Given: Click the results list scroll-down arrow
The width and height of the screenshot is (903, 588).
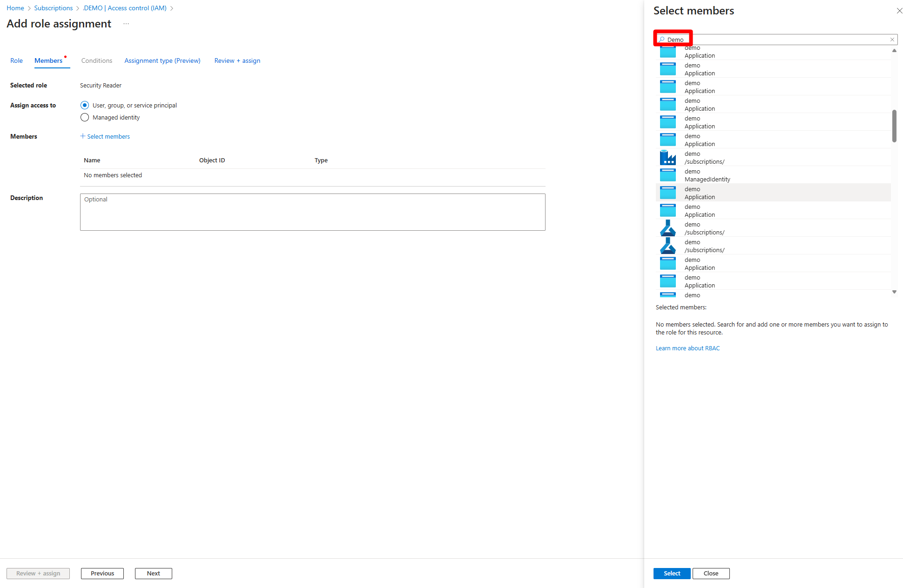Looking at the screenshot, I should (894, 292).
